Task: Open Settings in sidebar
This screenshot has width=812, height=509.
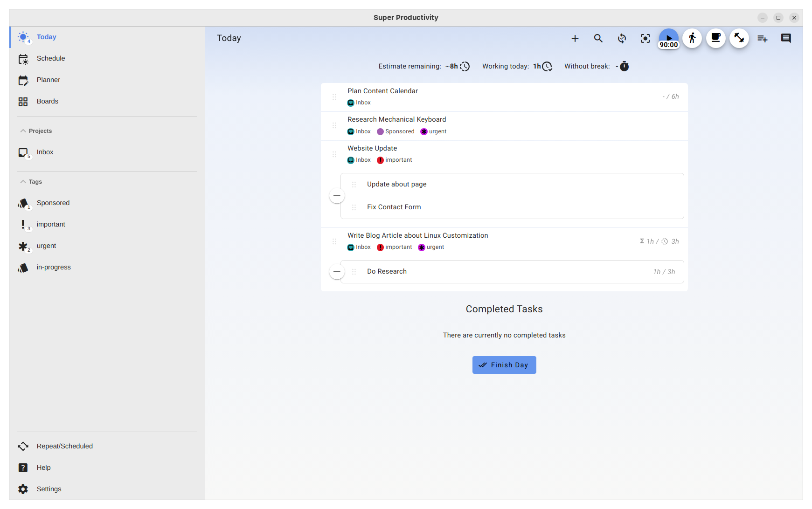Action: (107, 489)
